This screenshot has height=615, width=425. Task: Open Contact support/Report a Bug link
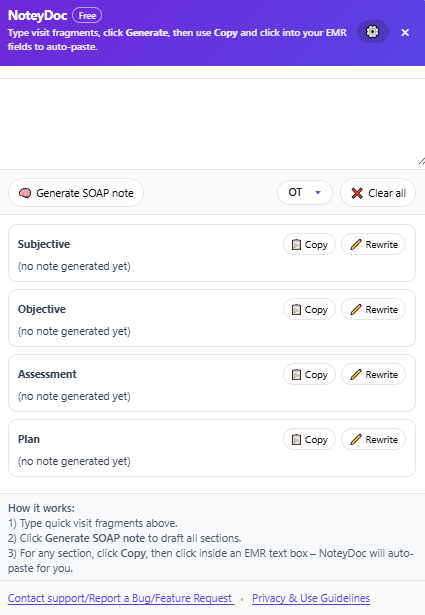point(121,598)
